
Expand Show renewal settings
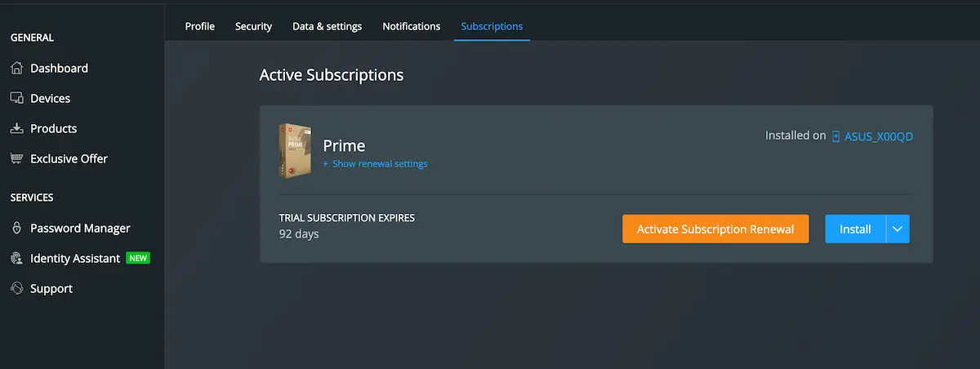point(376,163)
